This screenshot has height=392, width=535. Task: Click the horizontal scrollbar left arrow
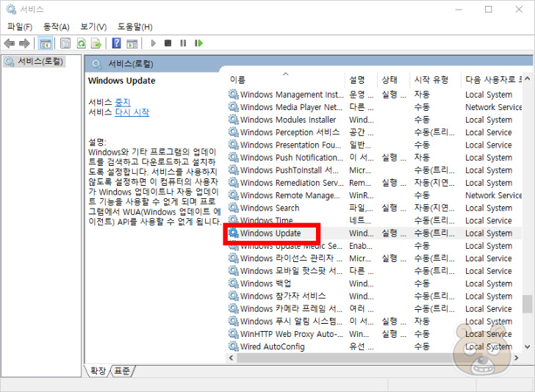pos(231,358)
